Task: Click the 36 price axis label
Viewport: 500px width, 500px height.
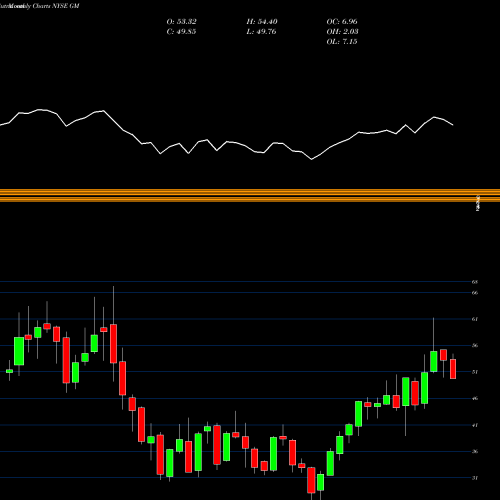Action: (475, 451)
